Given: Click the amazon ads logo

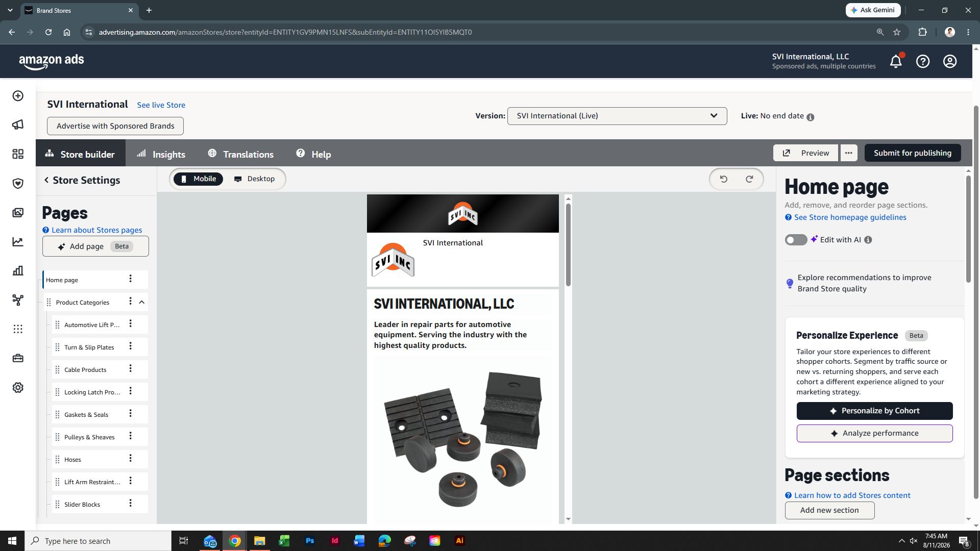Looking at the screenshot, I should (x=52, y=61).
